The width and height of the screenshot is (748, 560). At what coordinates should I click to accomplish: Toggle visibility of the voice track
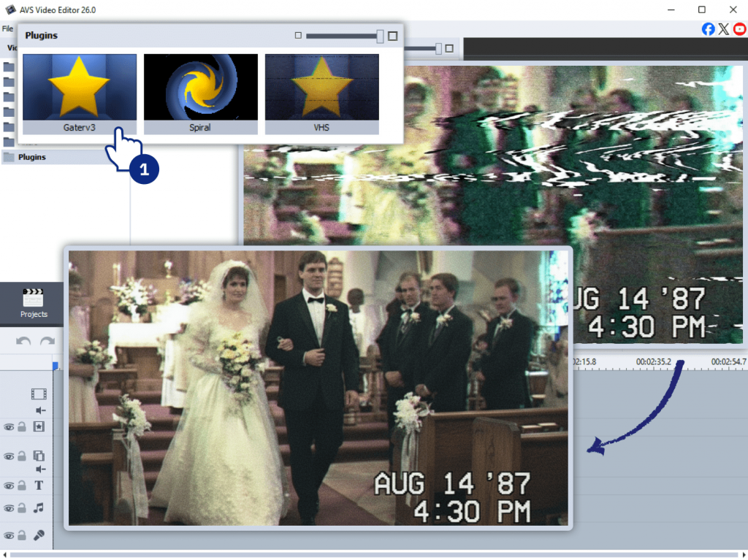tap(9, 536)
